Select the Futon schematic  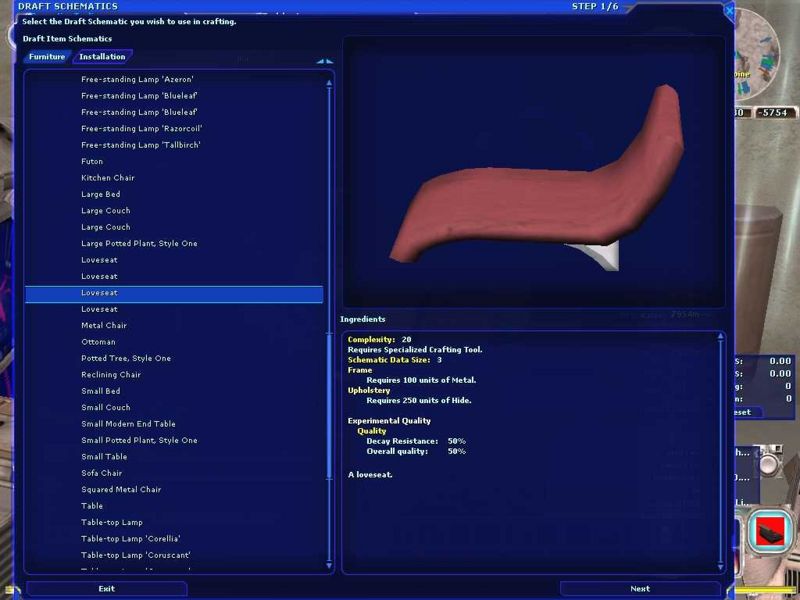click(x=92, y=161)
